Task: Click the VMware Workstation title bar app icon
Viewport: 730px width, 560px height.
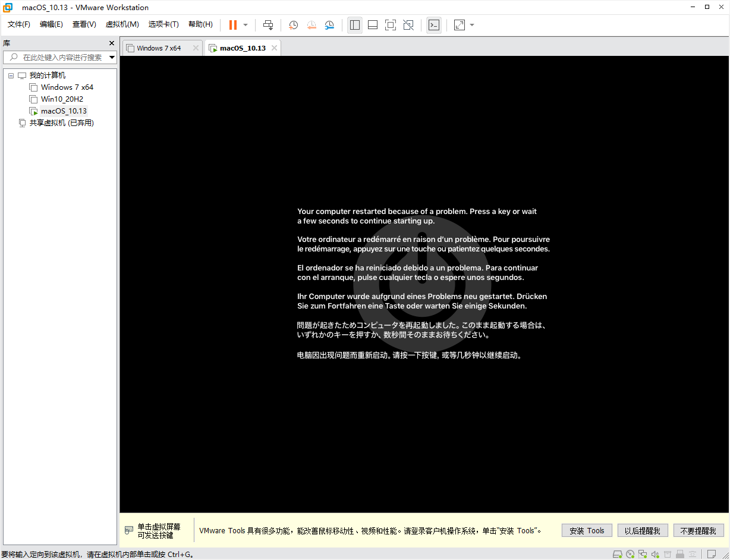Action: [8, 7]
